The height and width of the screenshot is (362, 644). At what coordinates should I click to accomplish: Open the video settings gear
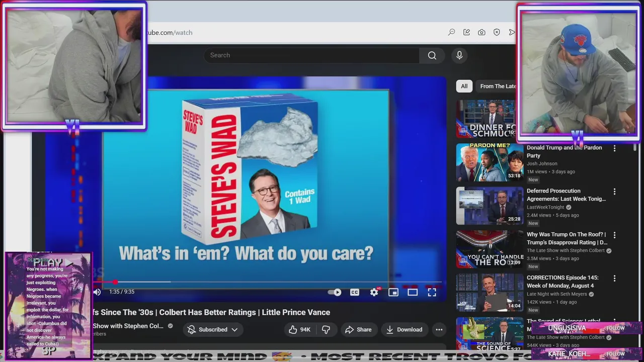pos(374,292)
